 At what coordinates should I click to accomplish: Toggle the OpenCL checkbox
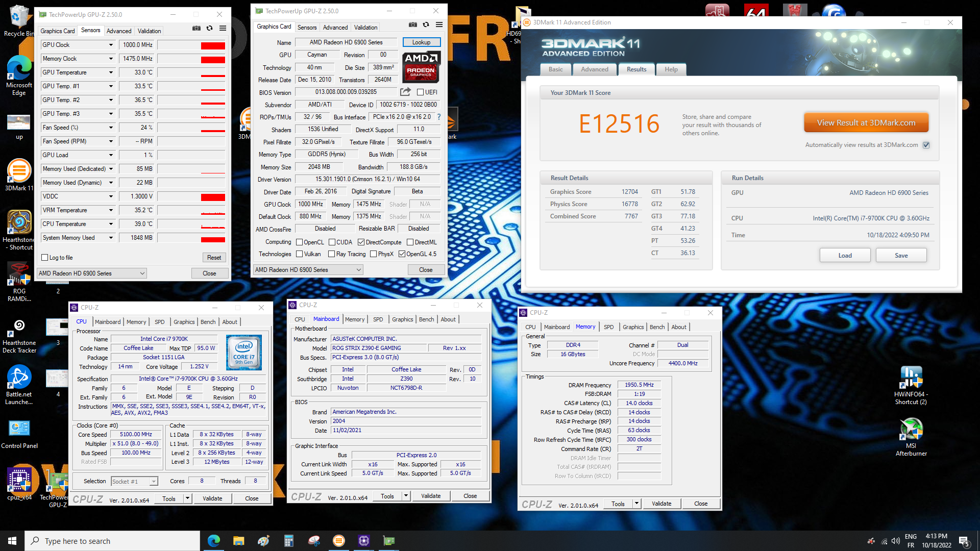tap(300, 242)
